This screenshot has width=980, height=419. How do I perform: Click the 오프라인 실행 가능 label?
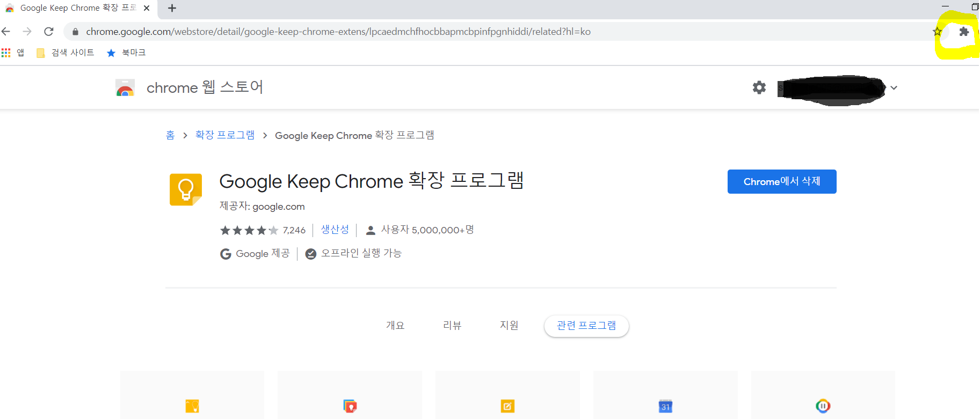click(x=361, y=253)
